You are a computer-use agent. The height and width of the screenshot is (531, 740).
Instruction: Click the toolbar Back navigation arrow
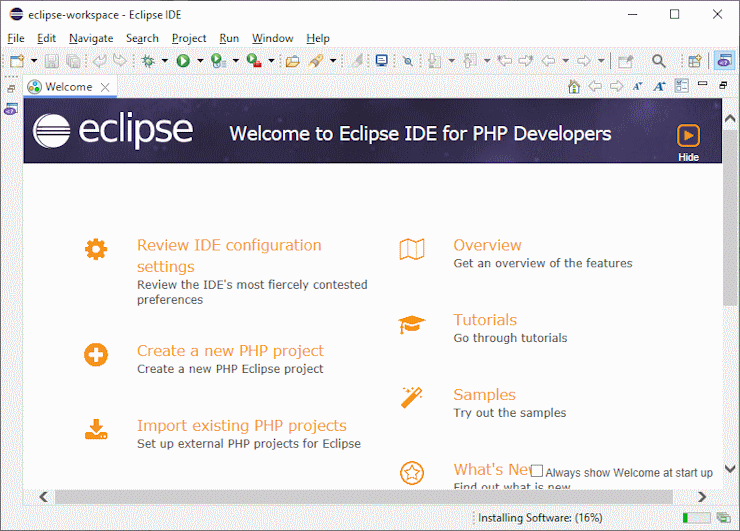548,61
